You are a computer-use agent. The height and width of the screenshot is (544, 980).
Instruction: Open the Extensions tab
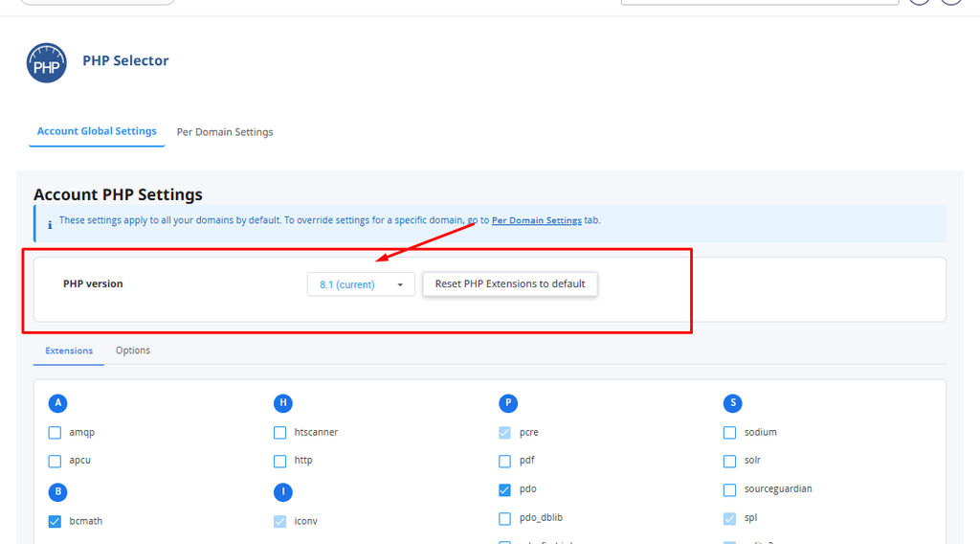click(69, 351)
